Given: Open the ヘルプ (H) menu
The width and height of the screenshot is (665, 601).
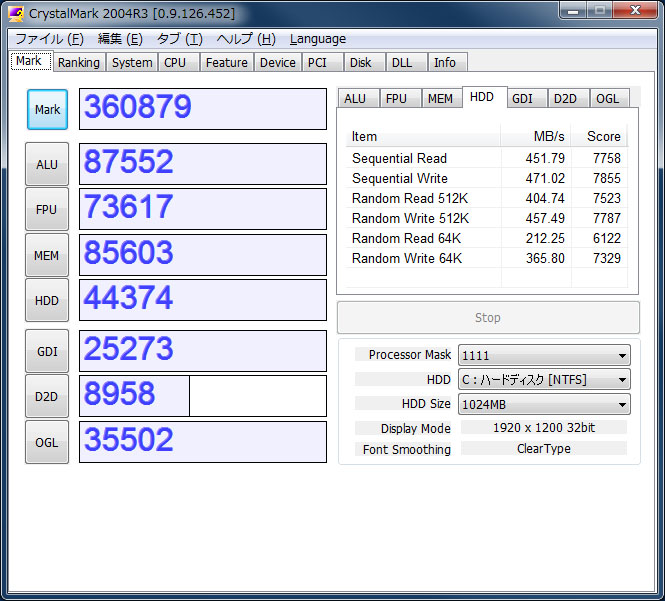Looking at the screenshot, I should [x=246, y=39].
